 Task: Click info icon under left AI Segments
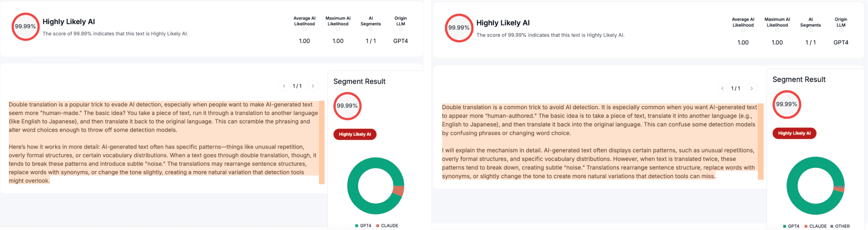[371, 29]
